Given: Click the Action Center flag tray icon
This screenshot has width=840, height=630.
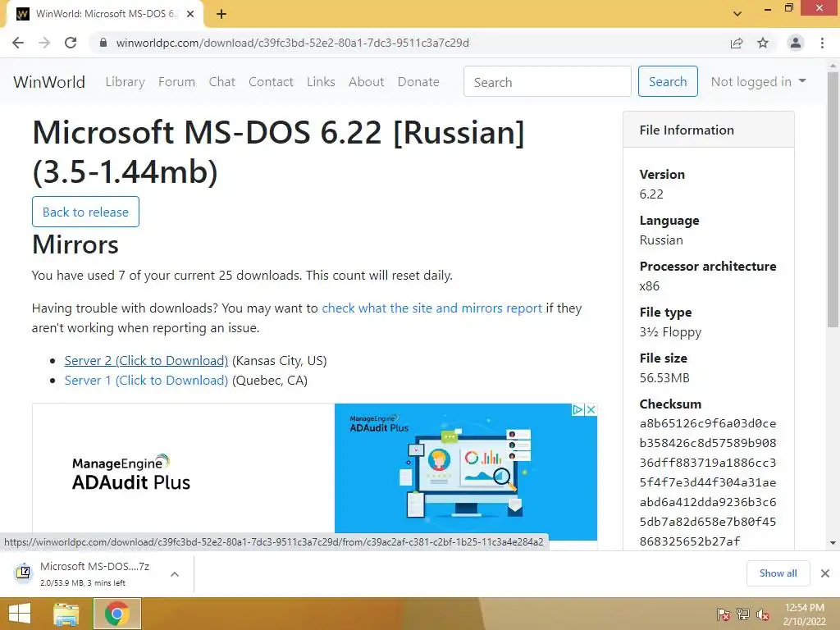Looking at the screenshot, I should tap(724, 614).
